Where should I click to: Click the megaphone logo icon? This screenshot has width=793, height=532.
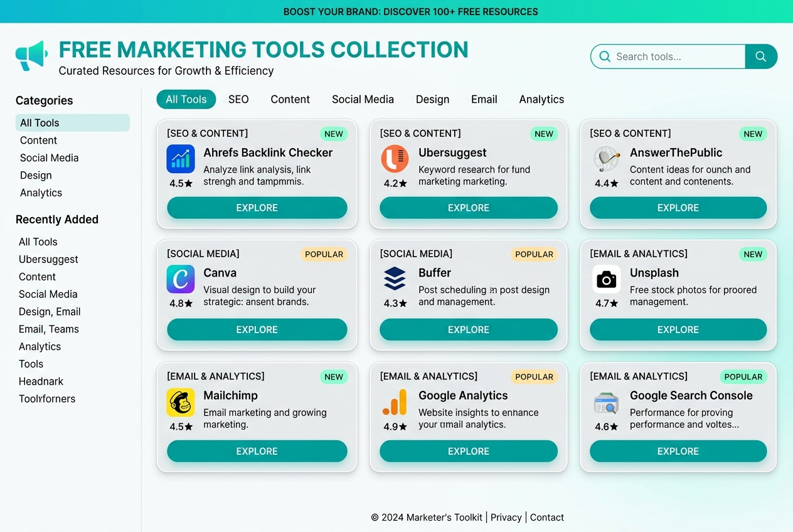[x=31, y=56]
